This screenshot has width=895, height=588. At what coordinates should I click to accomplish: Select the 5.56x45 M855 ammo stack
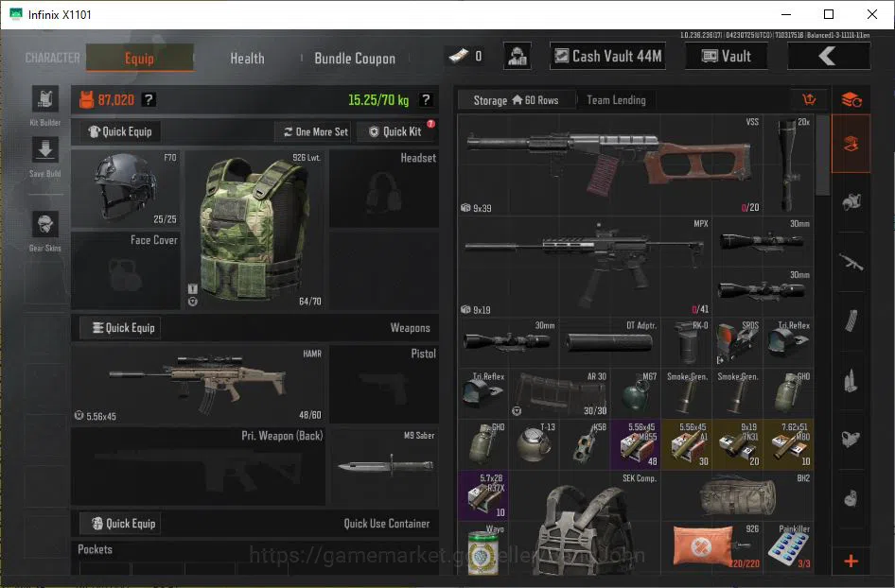click(635, 443)
